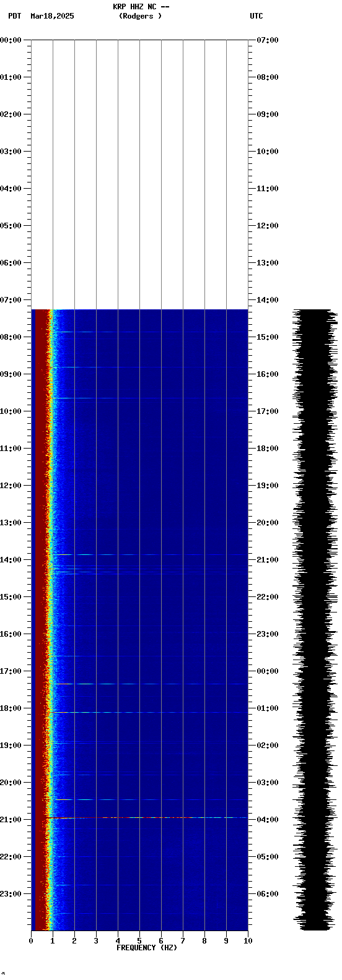Viewport: 342px width, 980px height.
Task: Click the 06:00 UTC time label
Action: click(x=268, y=894)
